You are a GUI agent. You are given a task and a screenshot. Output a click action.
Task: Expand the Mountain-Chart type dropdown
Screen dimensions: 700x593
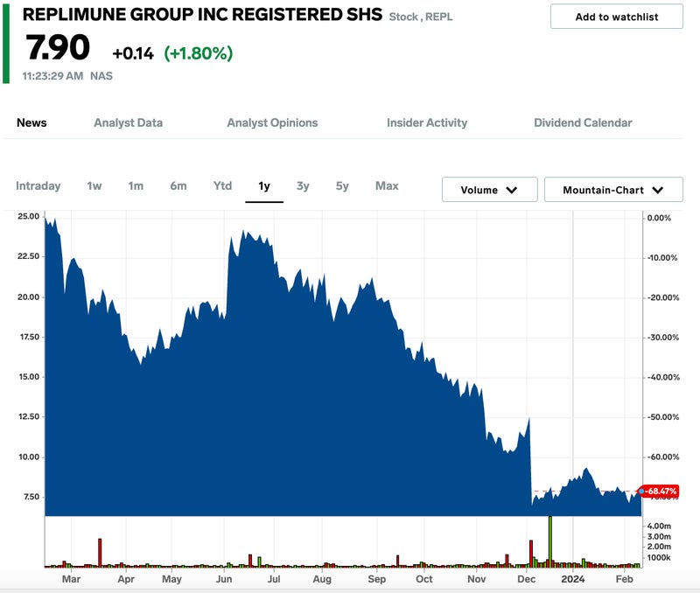(612, 190)
